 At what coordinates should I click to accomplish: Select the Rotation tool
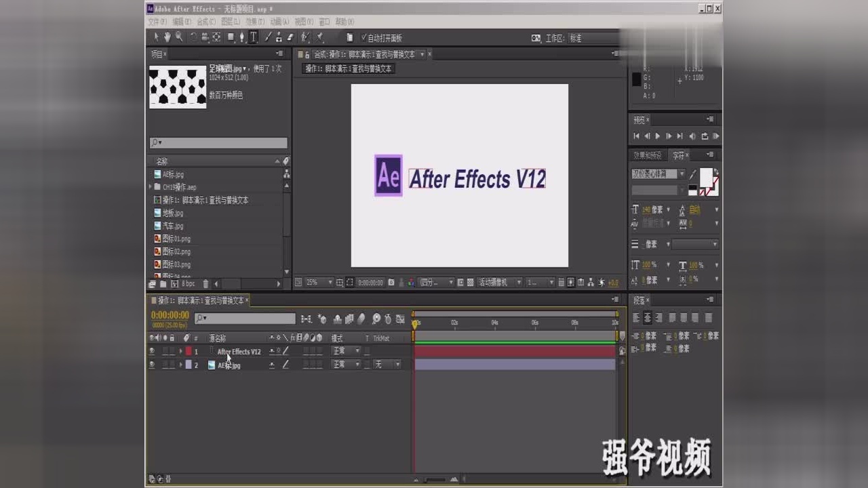[193, 38]
